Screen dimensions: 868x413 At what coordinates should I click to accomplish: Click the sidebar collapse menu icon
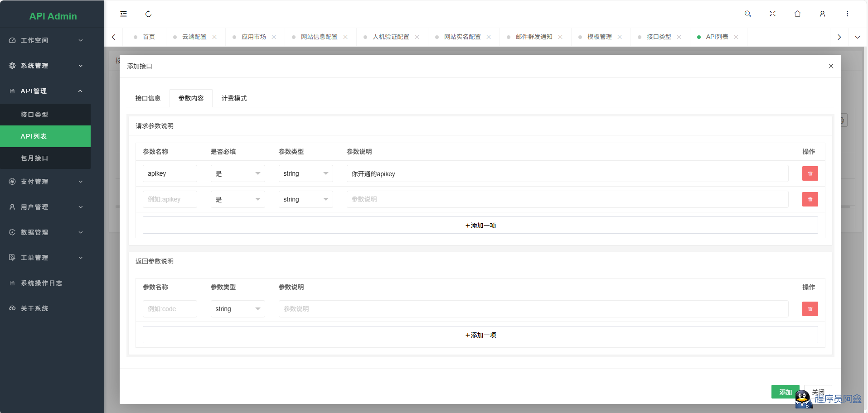[123, 14]
